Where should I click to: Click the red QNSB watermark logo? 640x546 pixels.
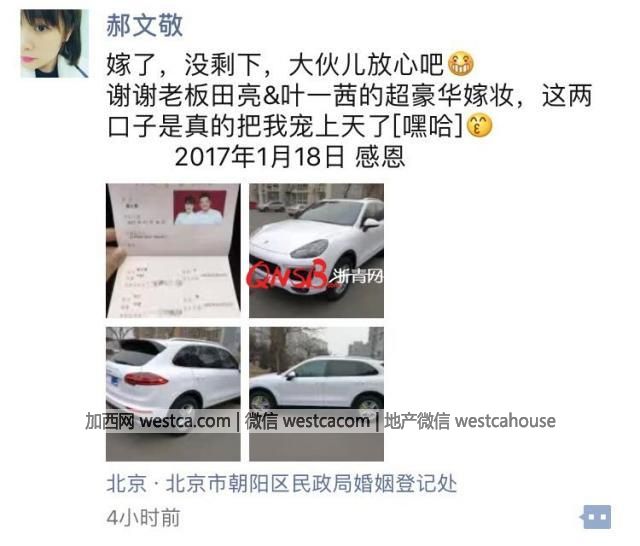pyautogui.click(x=287, y=275)
